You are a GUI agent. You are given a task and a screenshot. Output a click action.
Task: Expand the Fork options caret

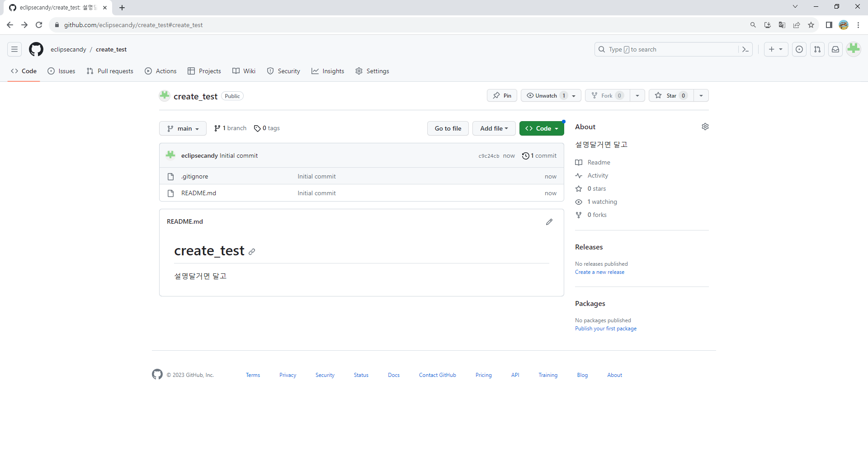click(637, 95)
